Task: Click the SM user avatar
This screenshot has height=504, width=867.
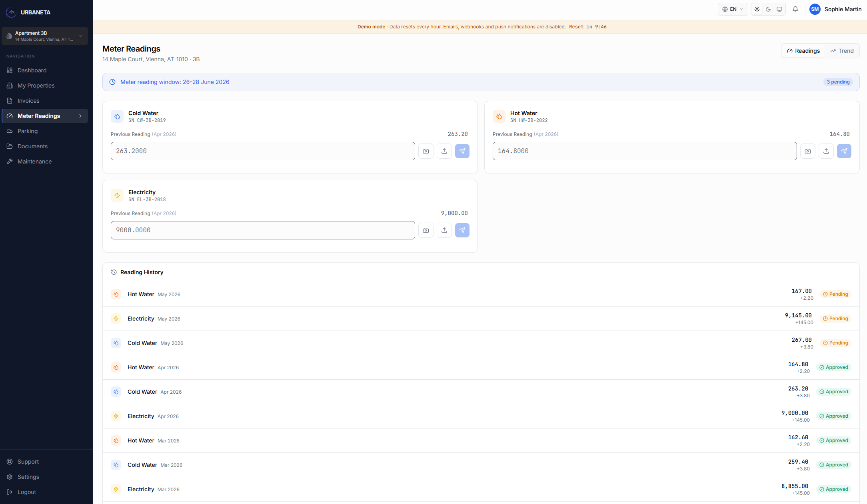Action: (815, 9)
